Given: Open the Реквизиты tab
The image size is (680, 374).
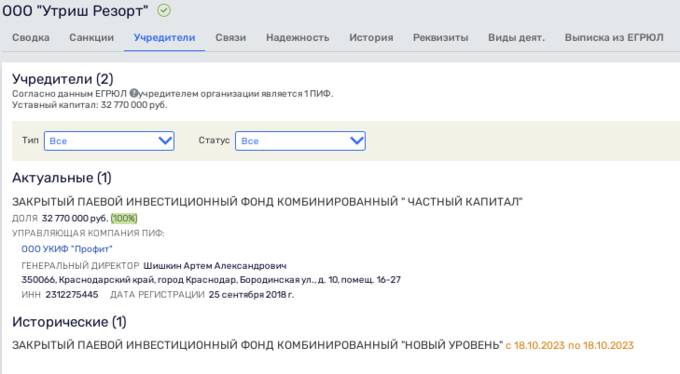Looking at the screenshot, I should (441, 38).
